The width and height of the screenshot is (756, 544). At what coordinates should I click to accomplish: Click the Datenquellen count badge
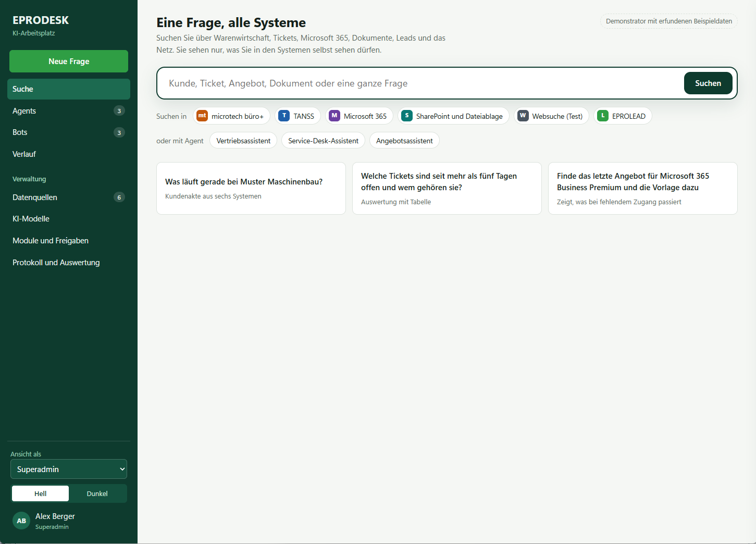point(119,197)
